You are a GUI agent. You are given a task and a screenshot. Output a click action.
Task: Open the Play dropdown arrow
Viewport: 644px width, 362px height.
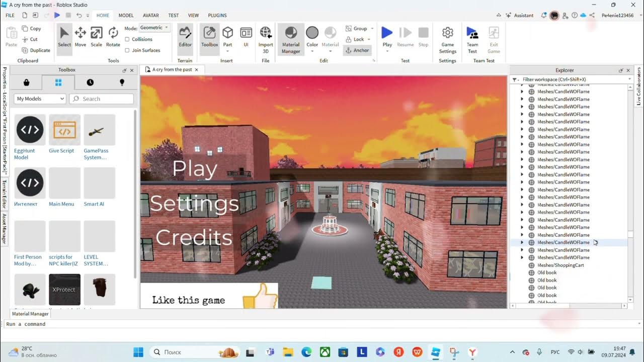(x=387, y=50)
